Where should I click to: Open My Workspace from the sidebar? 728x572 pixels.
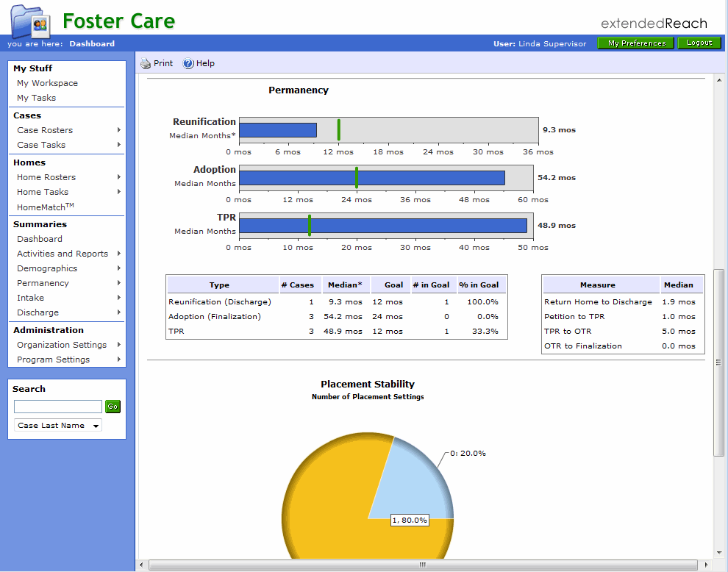pos(47,83)
